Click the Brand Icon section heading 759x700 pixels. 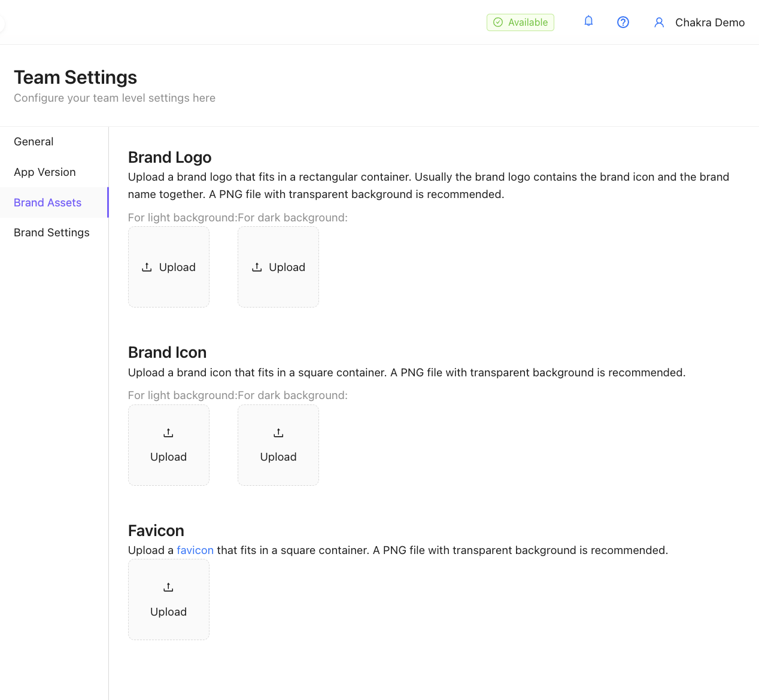pyautogui.click(x=168, y=352)
